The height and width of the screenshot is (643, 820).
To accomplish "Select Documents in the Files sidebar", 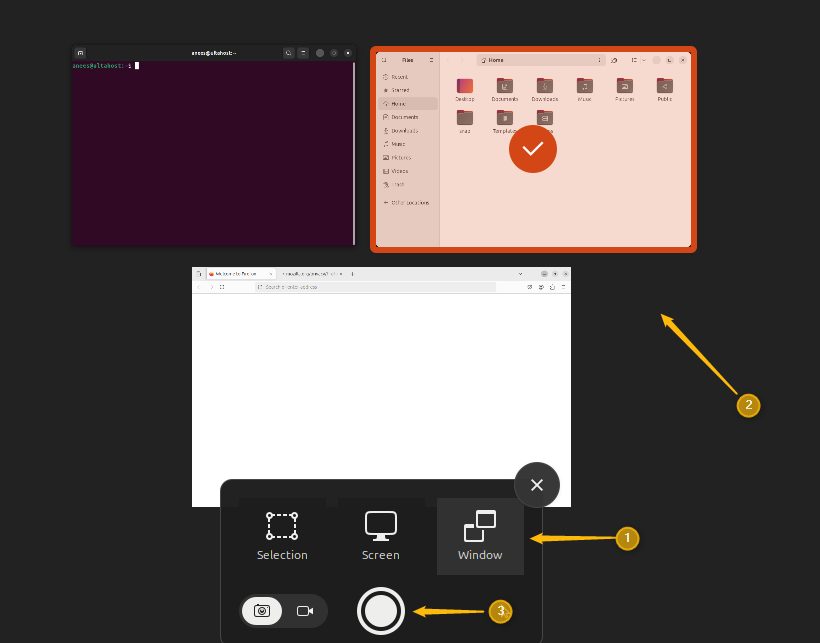I will (407, 117).
